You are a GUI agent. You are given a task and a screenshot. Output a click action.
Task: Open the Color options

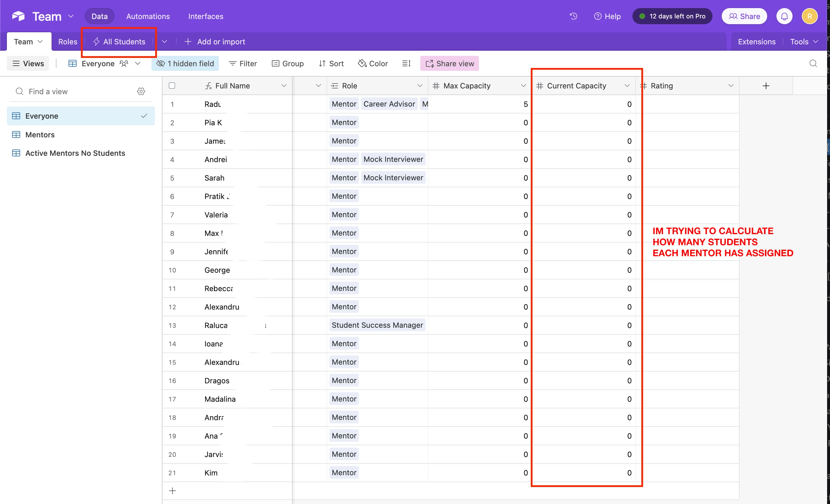click(373, 63)
